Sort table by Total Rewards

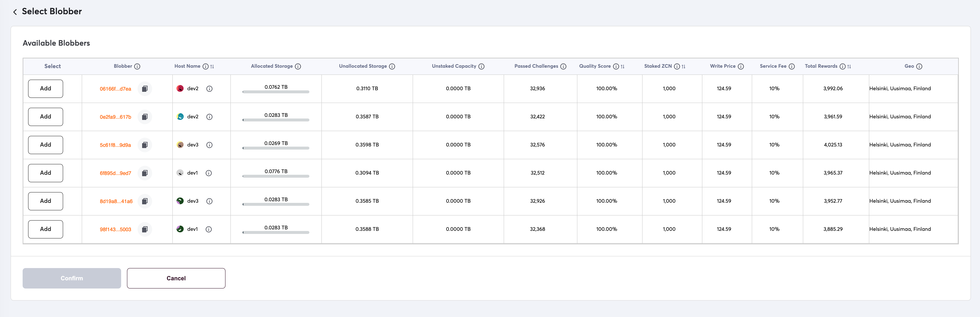coord(849,66)
